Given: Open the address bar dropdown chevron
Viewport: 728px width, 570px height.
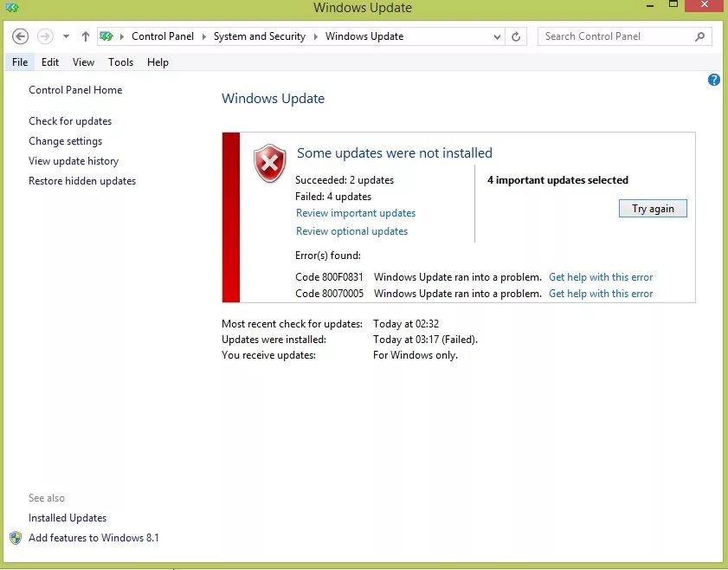Looking at the screenshot, I should [496, 36].
